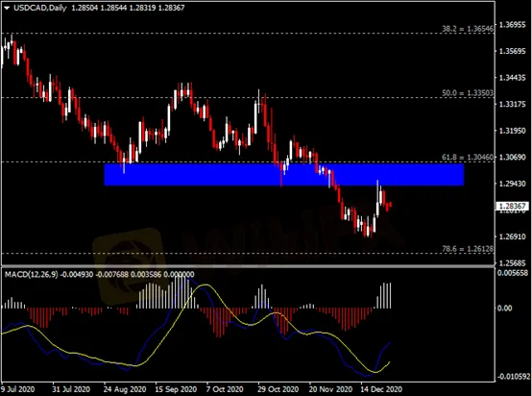Select price scale value 1.29430

pyautogui.click(x=513, y=184)
